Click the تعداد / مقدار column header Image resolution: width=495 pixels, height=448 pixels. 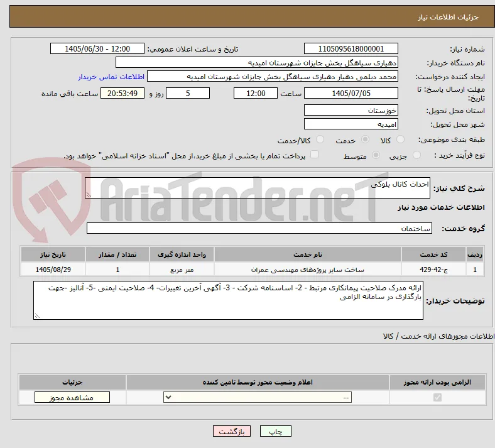point(117,254)
